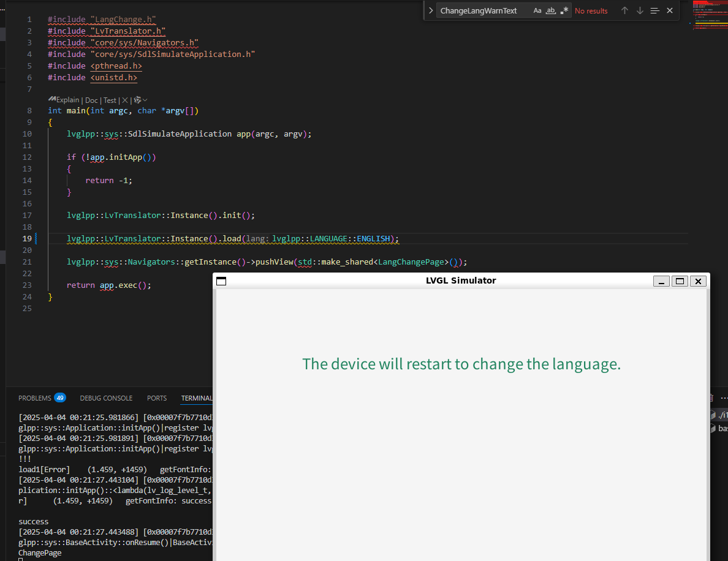Screen dimensions: 728x561
Task: Dismiss the code lens with the X
Action: (x=125, y=100)
